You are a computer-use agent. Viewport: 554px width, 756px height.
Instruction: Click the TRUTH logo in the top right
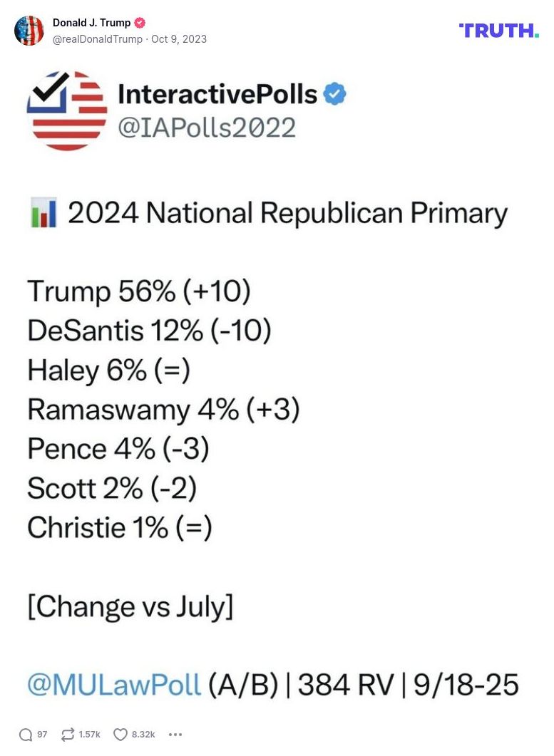click(498, 31)
